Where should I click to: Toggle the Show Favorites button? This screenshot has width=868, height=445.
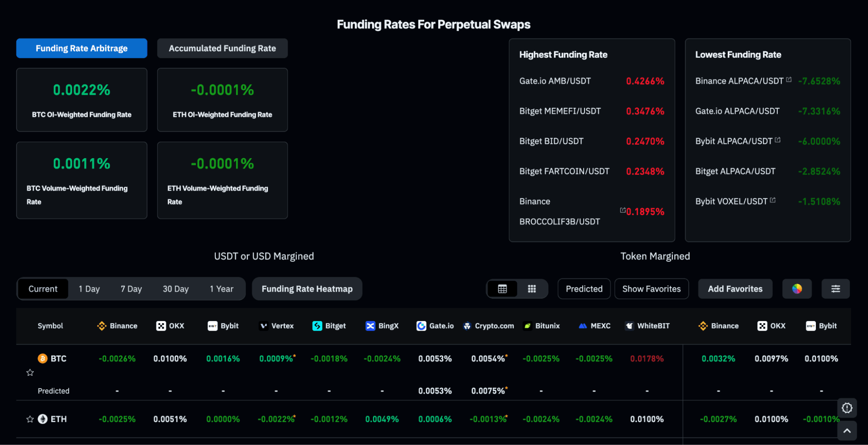tap(651, 289)
